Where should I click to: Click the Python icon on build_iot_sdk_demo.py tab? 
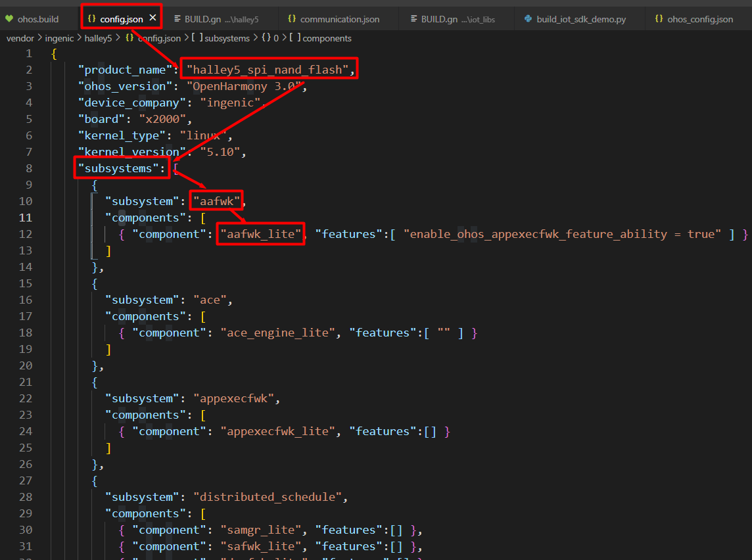pos(528,18)
